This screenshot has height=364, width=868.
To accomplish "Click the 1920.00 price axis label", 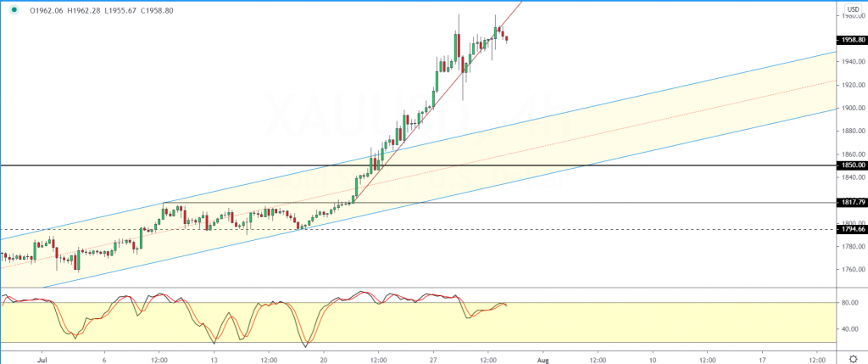I will click(853, 85).
